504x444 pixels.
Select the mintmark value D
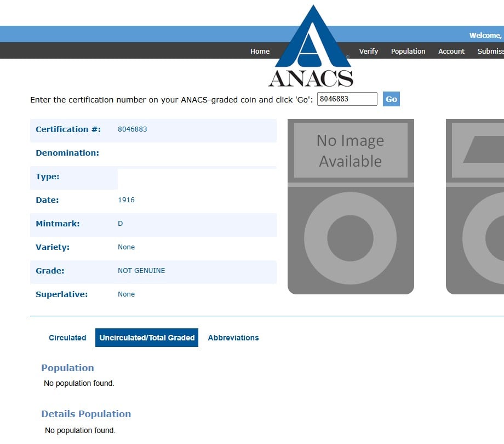(x=120, y=224)
